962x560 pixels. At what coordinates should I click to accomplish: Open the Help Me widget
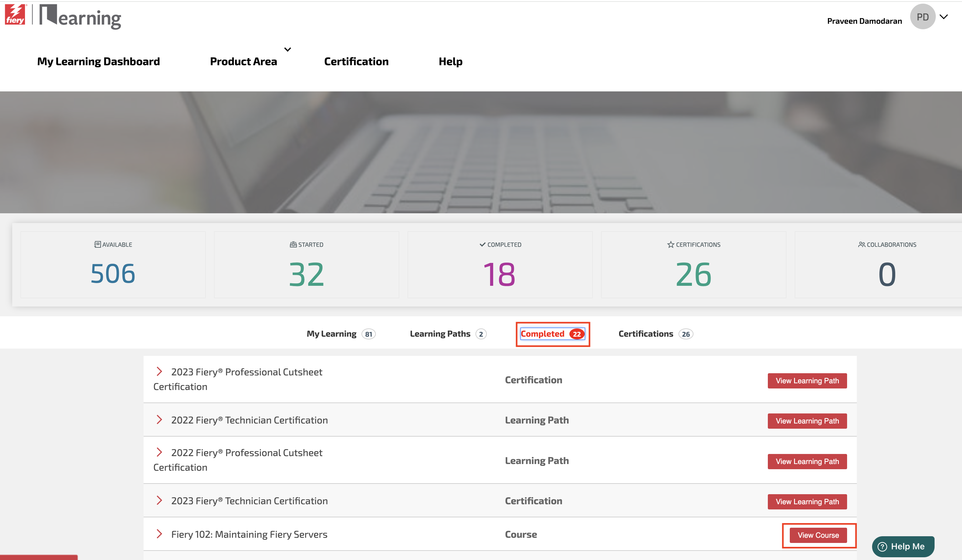coord(903,546)
